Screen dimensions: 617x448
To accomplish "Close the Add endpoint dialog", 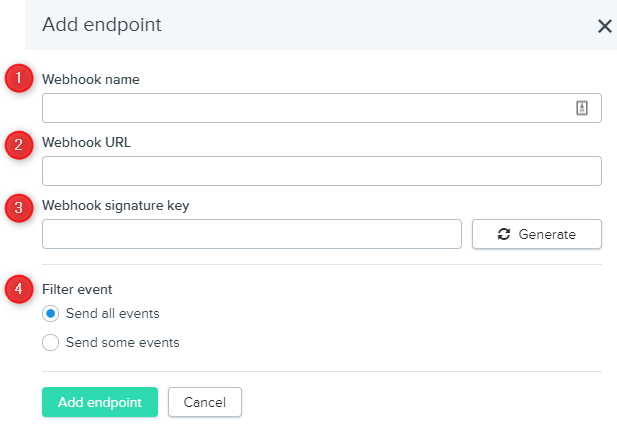I will [604, 26].
